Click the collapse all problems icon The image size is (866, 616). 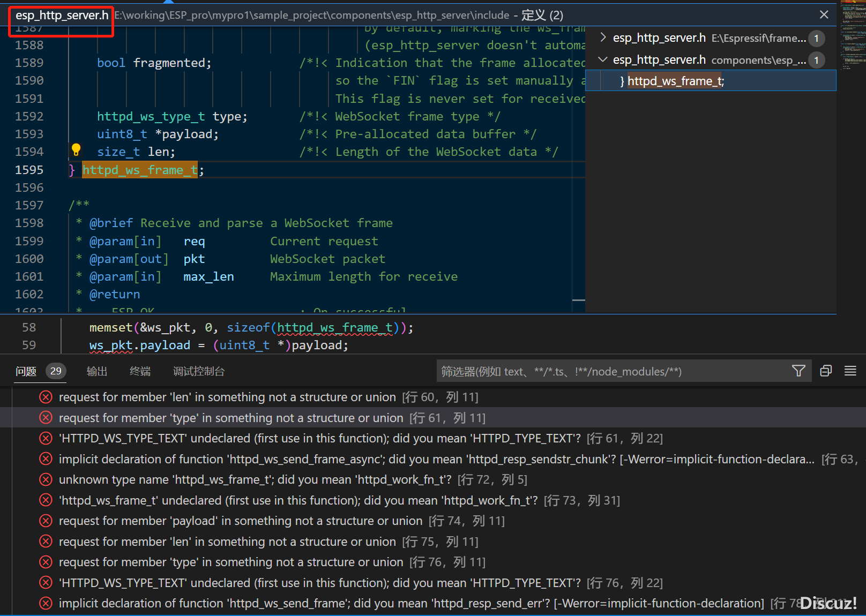point(826,371)
